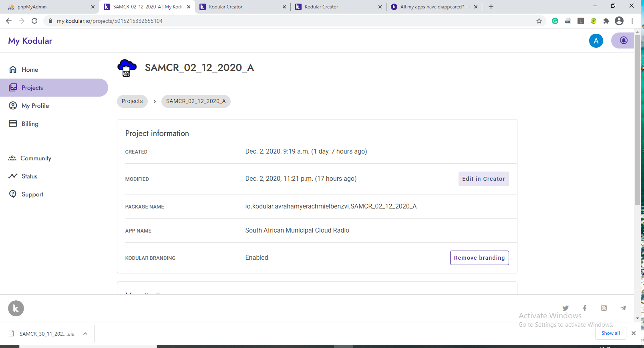
Task: Select Projects in the sidebar
Action: (x=54, y=87)
